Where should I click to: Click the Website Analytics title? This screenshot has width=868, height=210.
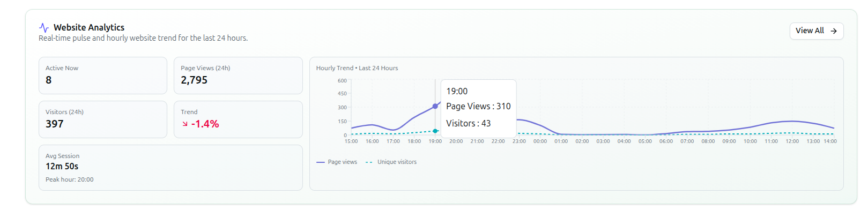tap(89, 27)
